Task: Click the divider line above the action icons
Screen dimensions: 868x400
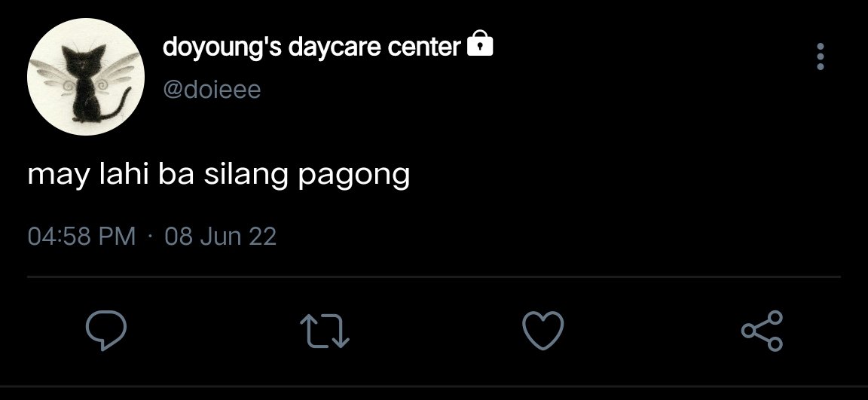Action: click(434, 276)
